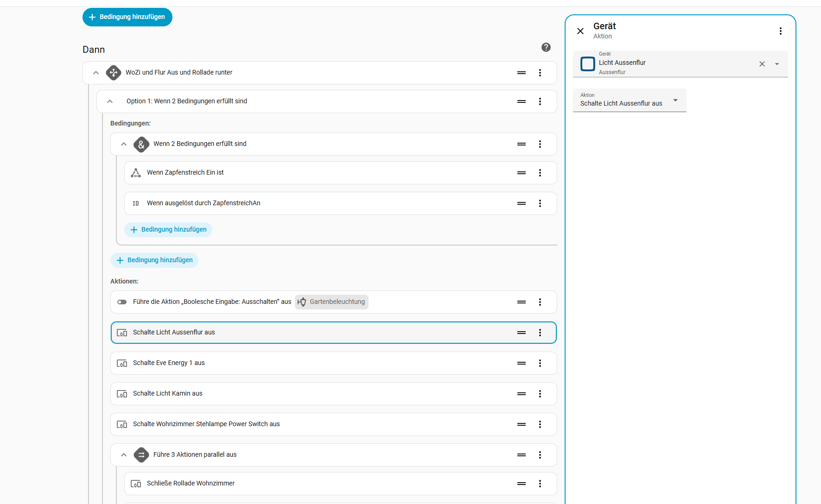Screen dimensions: 821x504
Task: Click drag handle of Schalte Licht Kamin aus
Action: (x=522, y=394)
